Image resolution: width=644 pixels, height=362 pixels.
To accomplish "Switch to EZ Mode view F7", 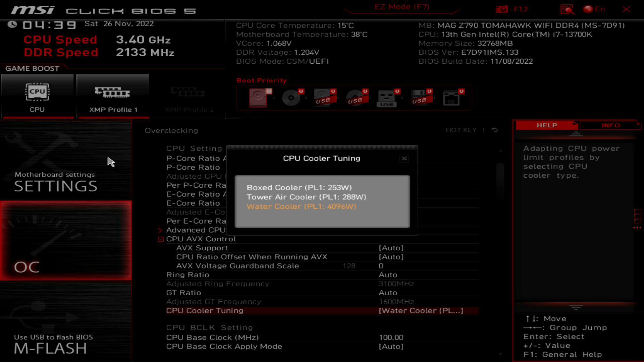I will (x=401, y=7).
